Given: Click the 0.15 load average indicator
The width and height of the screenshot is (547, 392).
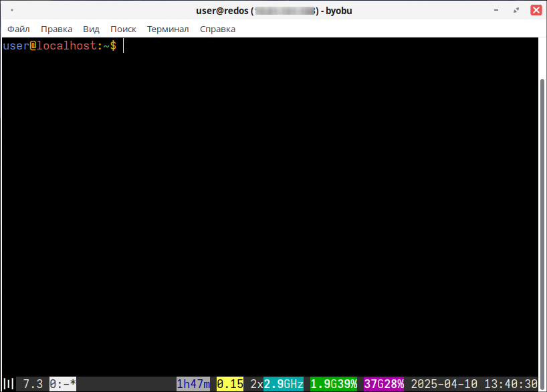Looking at the screenshot, I should pos(230,384).
